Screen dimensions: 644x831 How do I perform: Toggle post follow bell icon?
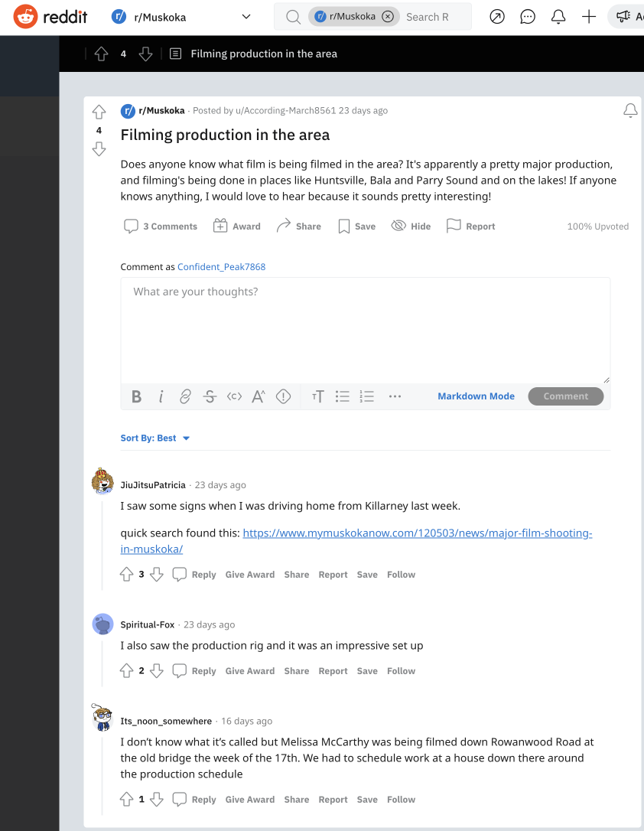[630, 111]
